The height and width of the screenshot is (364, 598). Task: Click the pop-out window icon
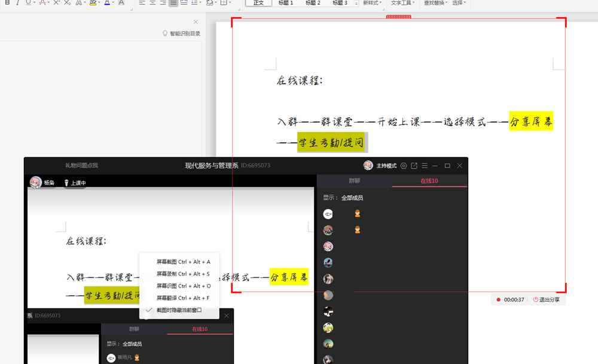click(414, 166)
